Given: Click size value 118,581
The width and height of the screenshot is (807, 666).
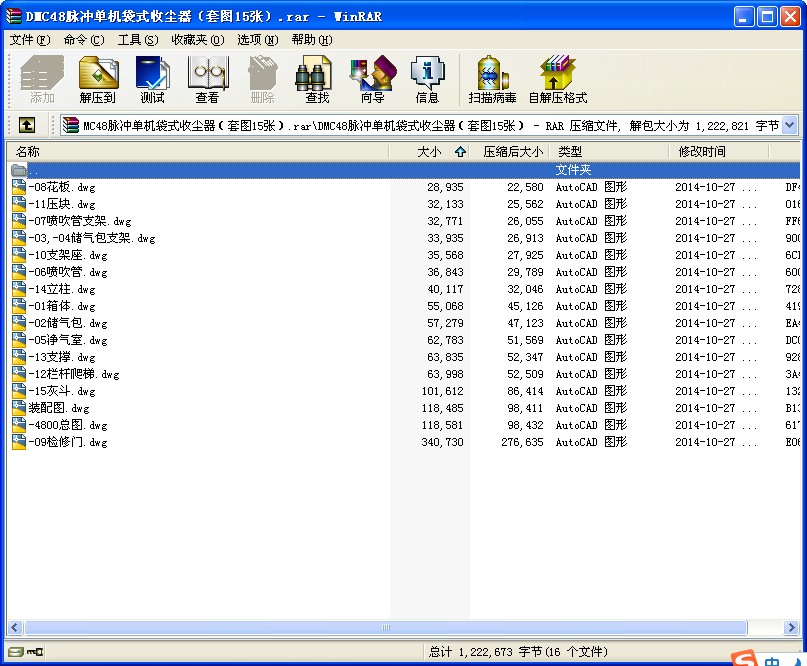Looking at the screenshot, I should pyautogui.click(x=443, y=425).
